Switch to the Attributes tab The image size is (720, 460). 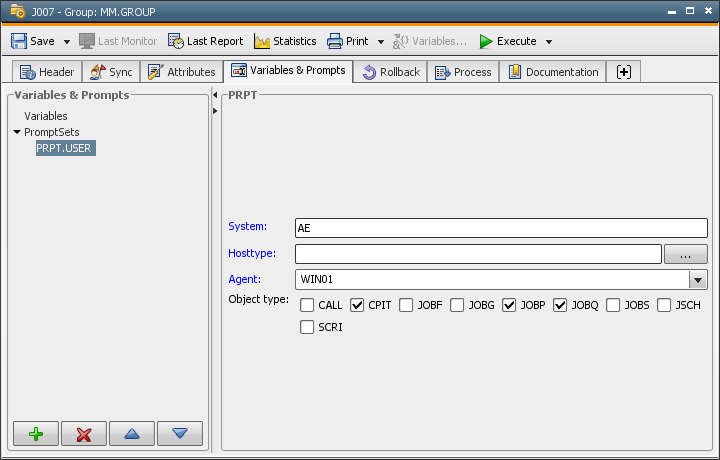pos(181,72)
